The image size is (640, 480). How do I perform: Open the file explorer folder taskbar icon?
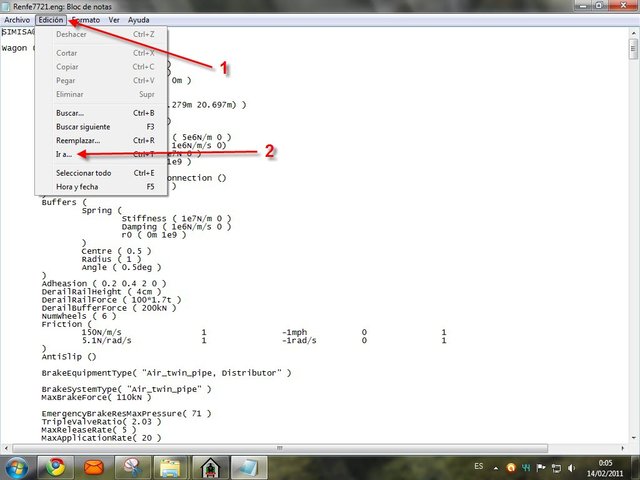tap(171, 466)
